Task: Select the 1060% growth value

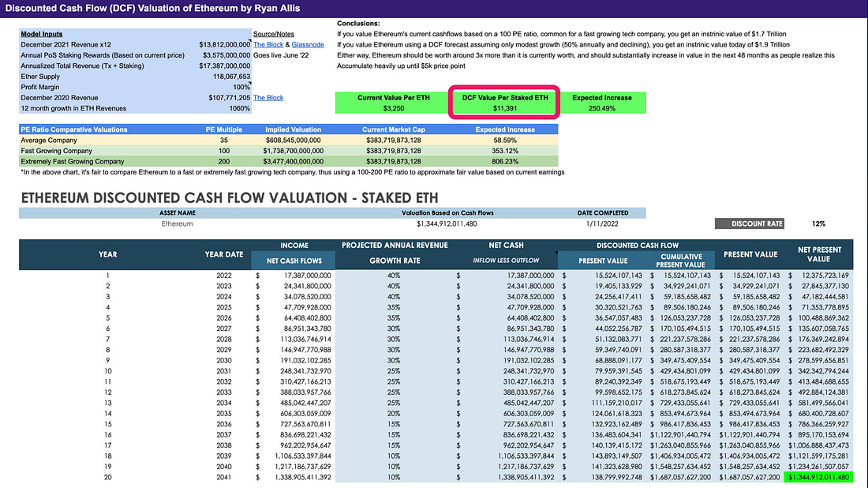Action: point(240,108)
